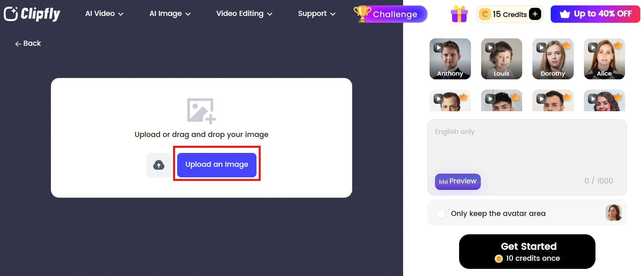Click the Upload an Image button

[x=217, y=165]
